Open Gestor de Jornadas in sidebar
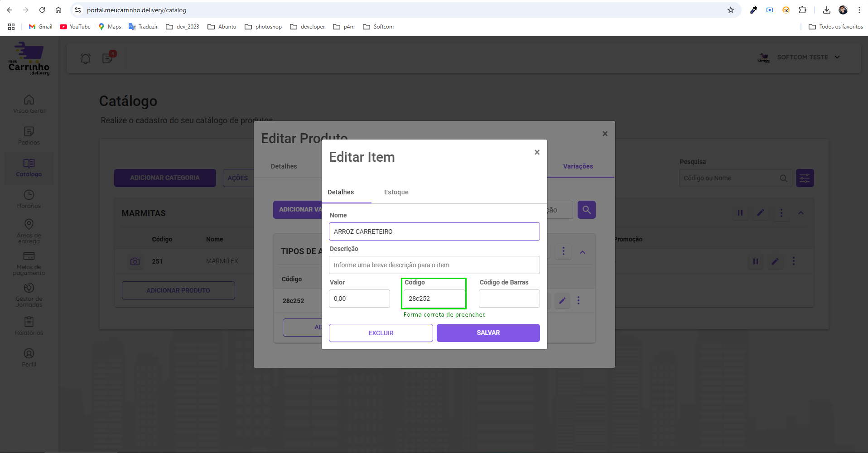 pos(29,294)
